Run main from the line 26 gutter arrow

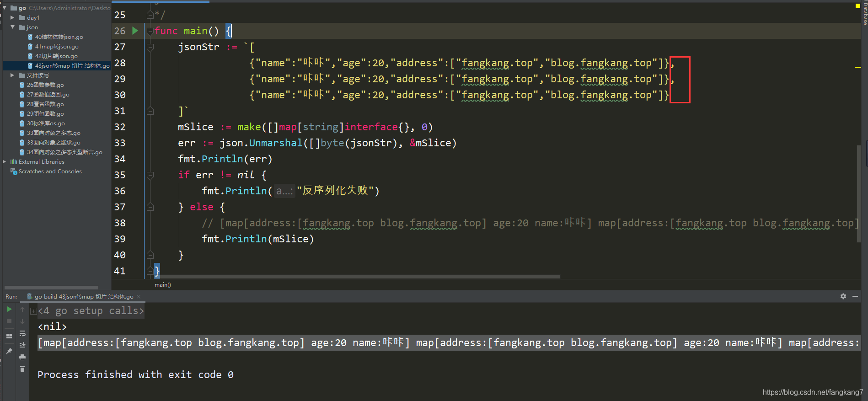(135, 31)
